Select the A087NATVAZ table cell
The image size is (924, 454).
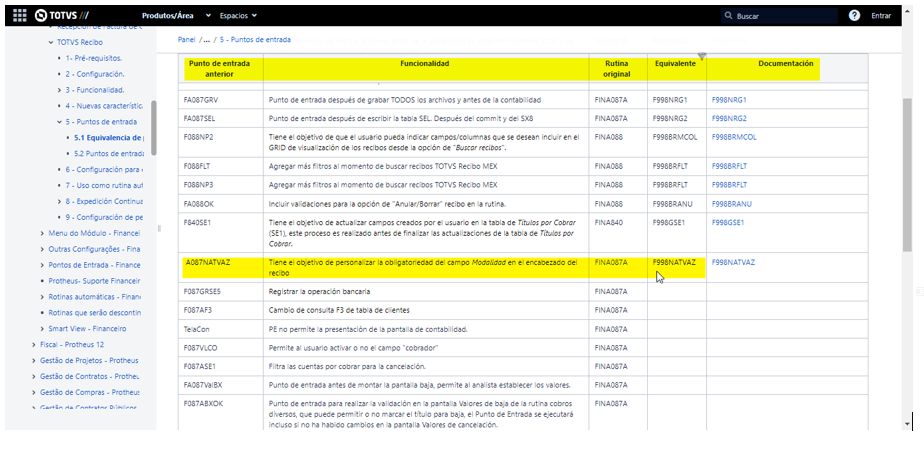point(220,268)
